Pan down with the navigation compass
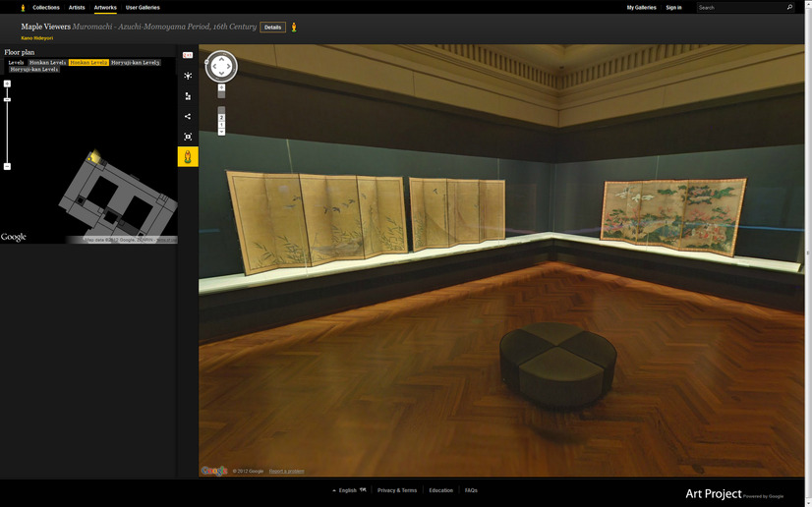The image size is (812, 507). [221, 74]
